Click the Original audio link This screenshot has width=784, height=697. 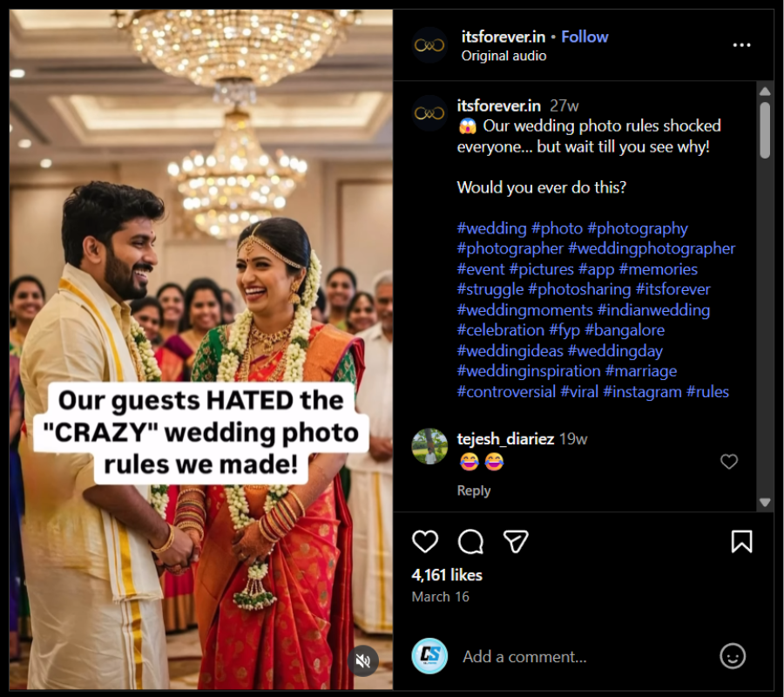click(504, 56)
